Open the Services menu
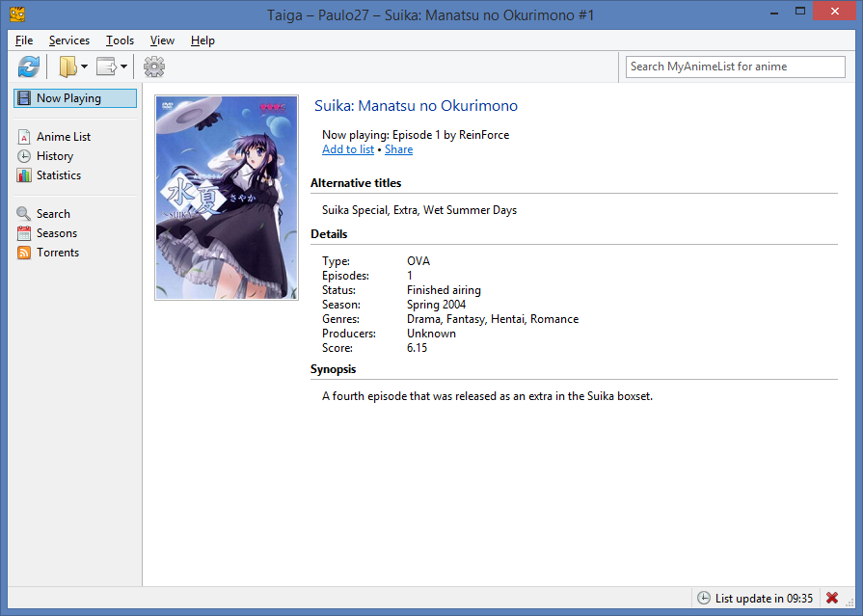This screenshot has height=616, width=863. point(69,40)
